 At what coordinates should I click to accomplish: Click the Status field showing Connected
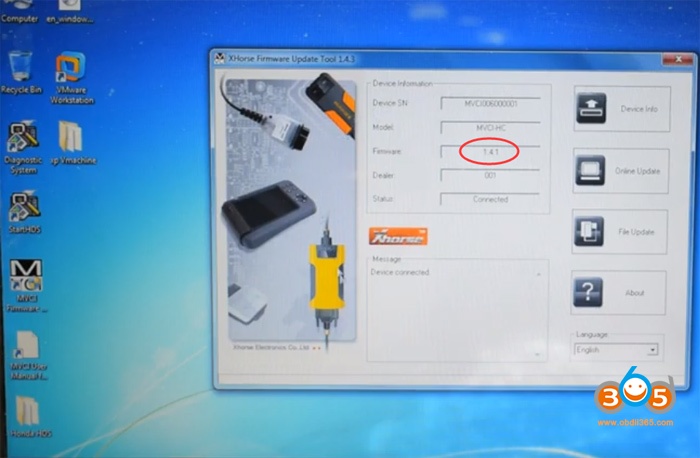click(490, 199)
